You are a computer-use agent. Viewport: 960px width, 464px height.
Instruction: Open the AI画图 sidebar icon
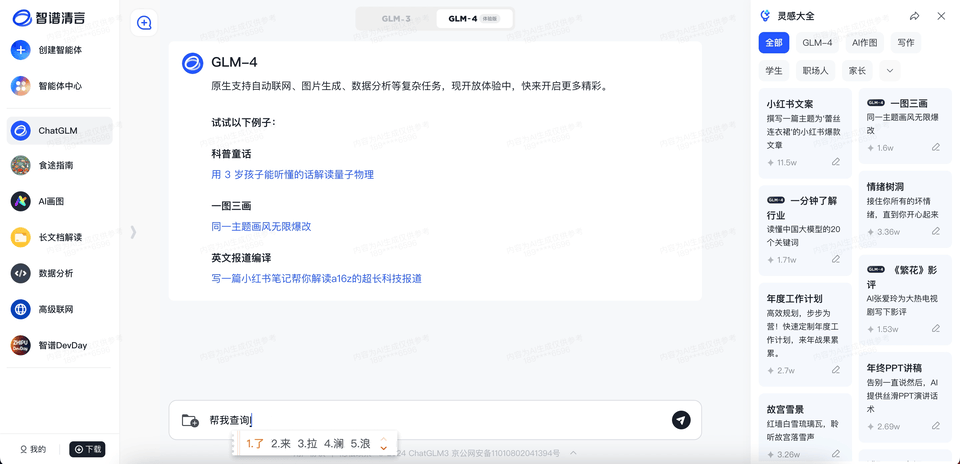(x=20, y=201)
